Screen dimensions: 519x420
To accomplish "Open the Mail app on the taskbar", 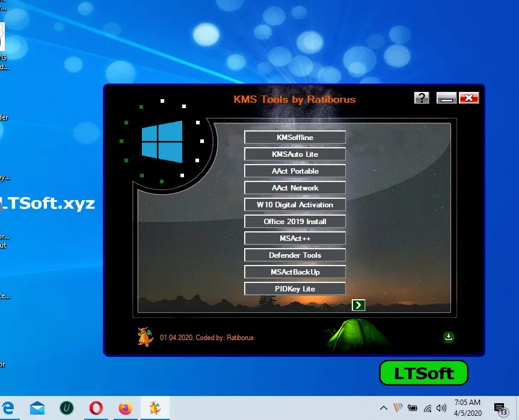I will tap(37, 408).
